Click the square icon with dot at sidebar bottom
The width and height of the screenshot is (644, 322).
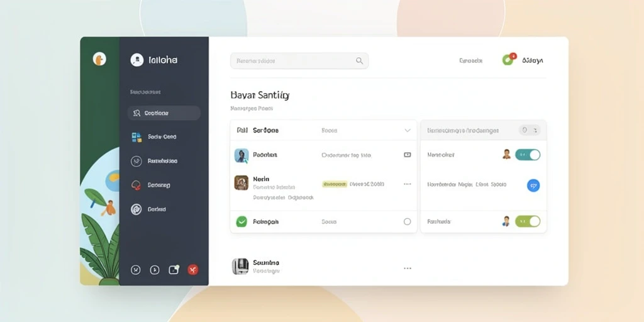click(174, 269)
